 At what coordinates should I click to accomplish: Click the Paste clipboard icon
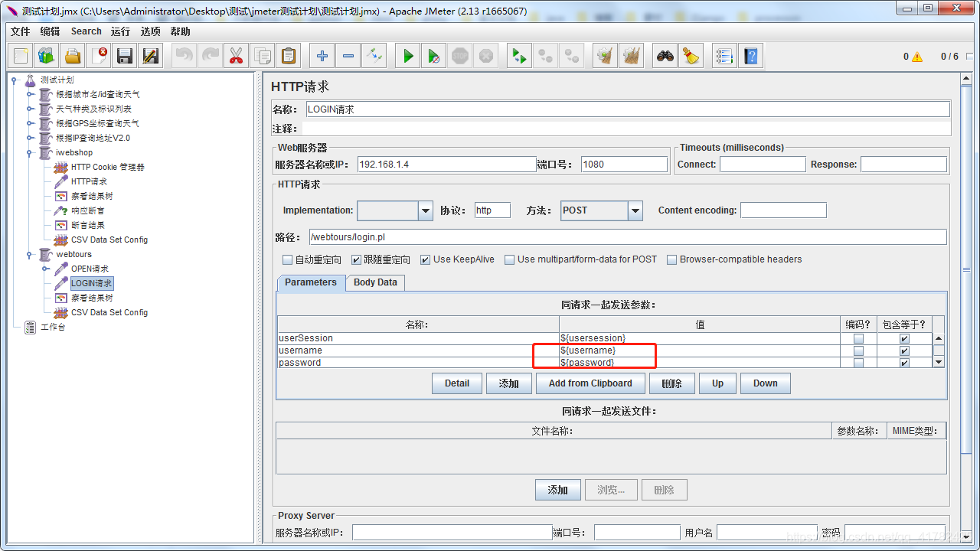click(x=289, y=56)
